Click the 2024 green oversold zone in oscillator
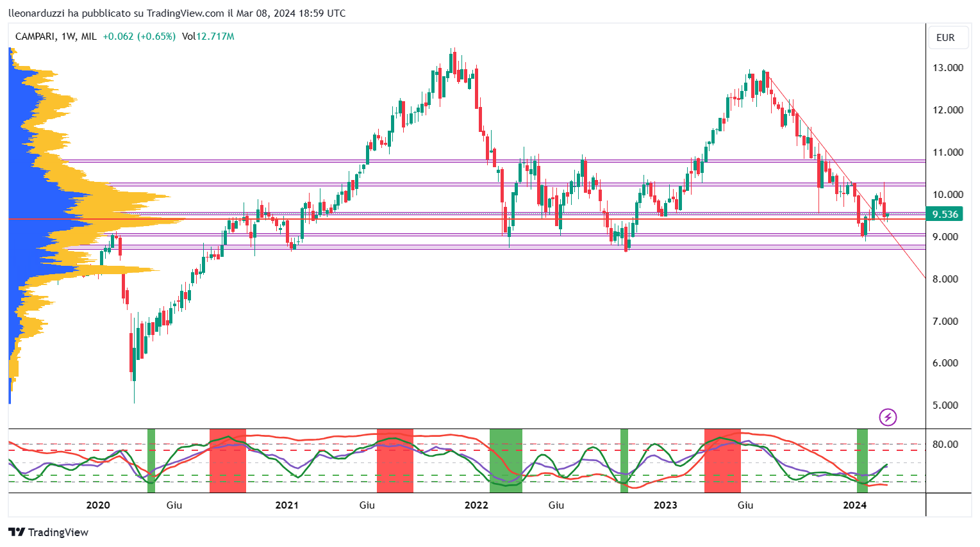 tap(862, 461)
